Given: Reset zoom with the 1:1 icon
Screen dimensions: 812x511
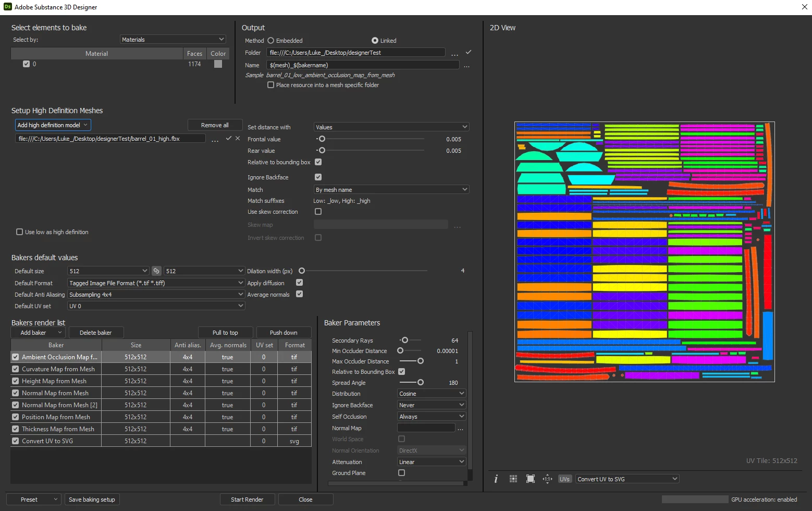Looking at the screenshot, I should coord(547,479).
